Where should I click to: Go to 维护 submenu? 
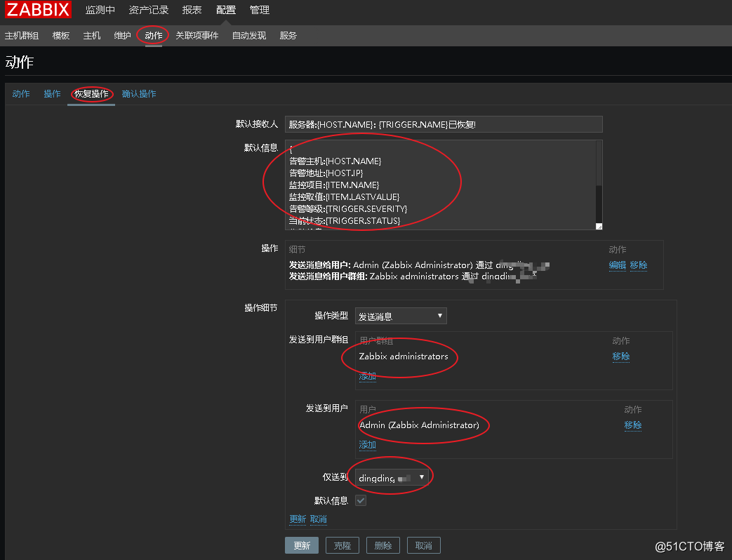[122, 36]
